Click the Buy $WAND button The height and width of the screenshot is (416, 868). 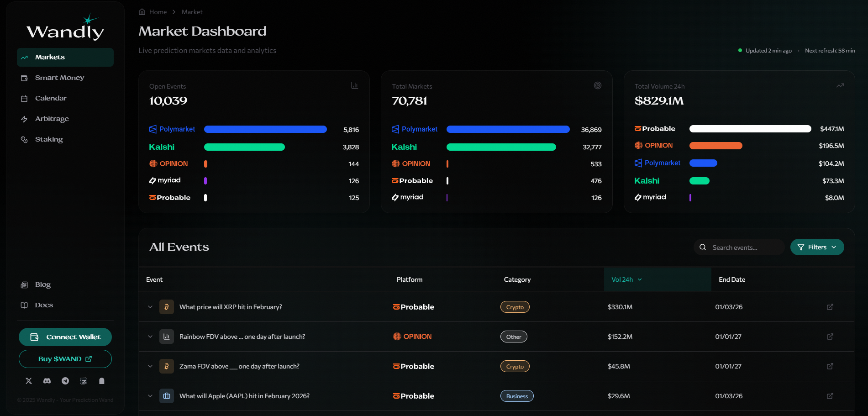(x=65, y=359)
